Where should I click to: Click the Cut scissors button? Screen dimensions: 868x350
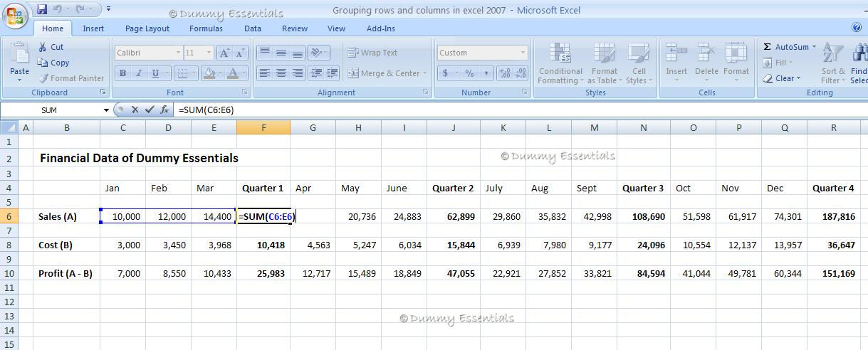(51, 47)
